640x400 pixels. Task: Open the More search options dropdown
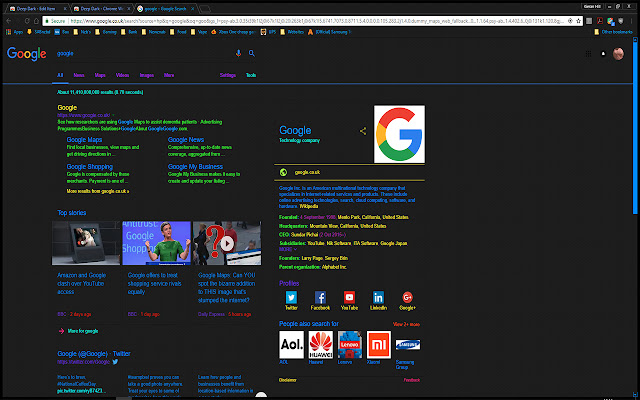[x=169, y=75]
